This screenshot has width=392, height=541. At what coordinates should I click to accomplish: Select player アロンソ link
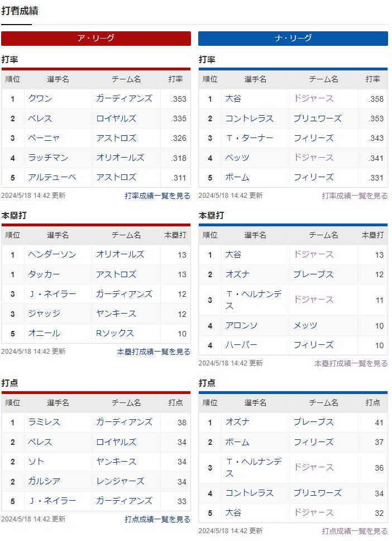241,325
